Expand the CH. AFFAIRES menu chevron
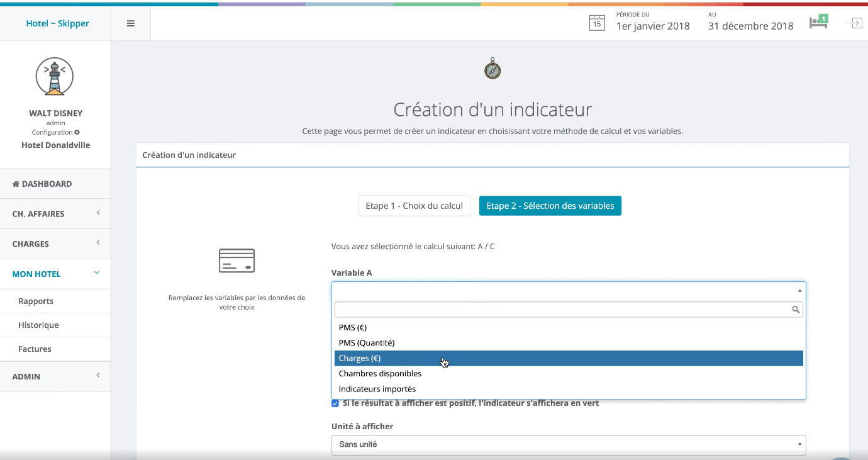 [x=98, y=213]
